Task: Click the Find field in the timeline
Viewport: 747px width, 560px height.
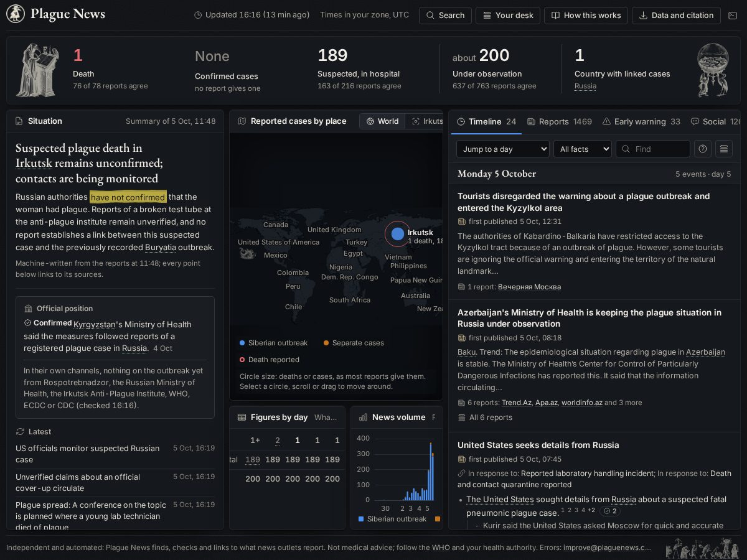Action: point(653,149)
